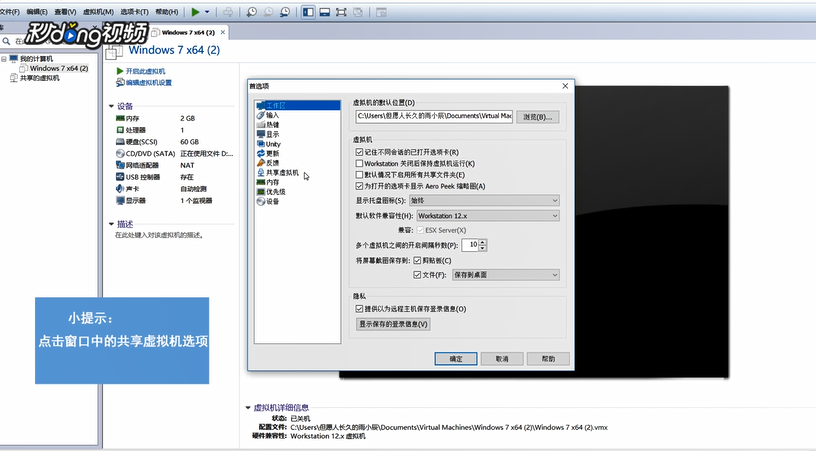Open 显示托盘图标 dropdown
Image resolution: width=816 pixels, height=451 pixels.
click(484, 200)
